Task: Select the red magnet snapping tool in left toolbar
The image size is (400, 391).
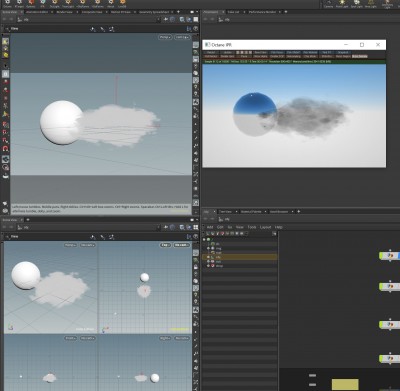Action: [x=5, y=149]
